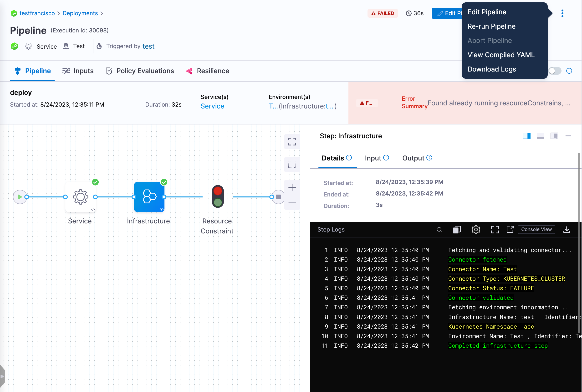Zoom out on pipeline graph
This screenshot has width=582, height=392.
click(292, 202)
